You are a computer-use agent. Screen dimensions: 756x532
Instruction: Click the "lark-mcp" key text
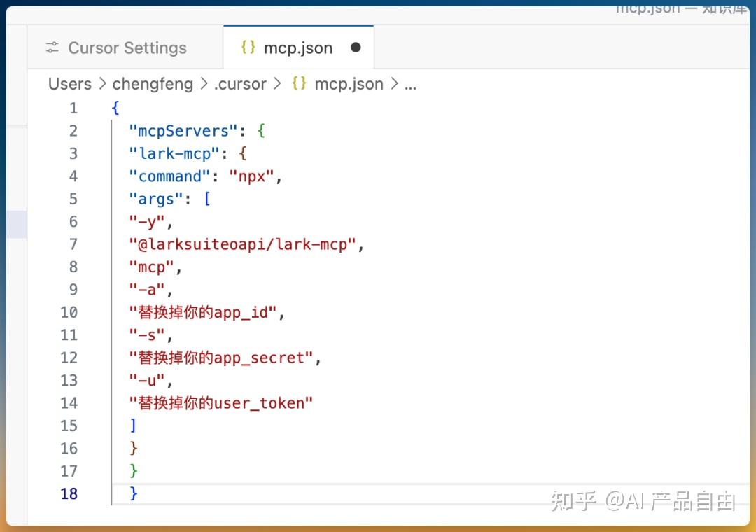coord(174,153)
